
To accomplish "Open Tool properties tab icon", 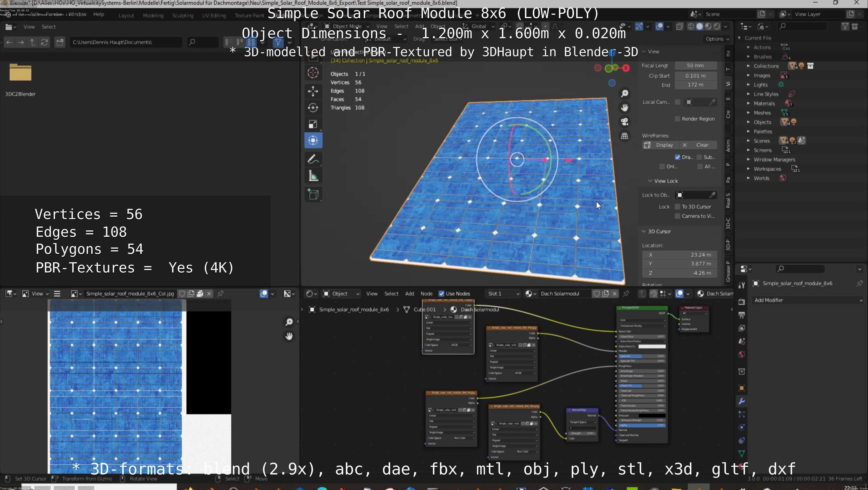I will tap(742, 286).
